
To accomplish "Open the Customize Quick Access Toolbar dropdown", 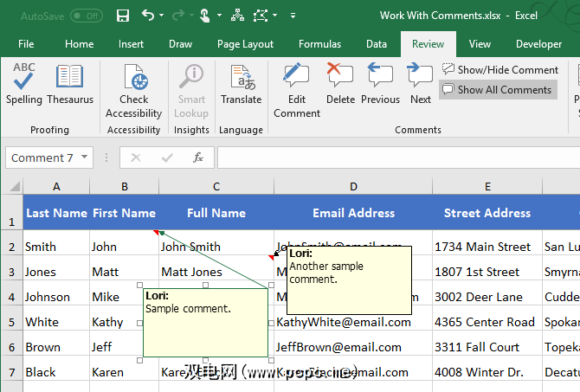I will click(293, 16).
